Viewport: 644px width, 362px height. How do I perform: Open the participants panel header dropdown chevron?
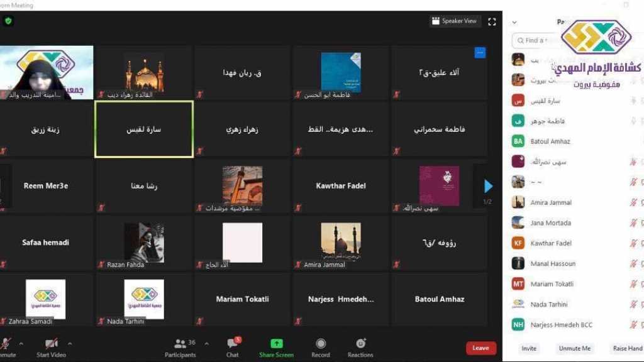tap(514, 22)
